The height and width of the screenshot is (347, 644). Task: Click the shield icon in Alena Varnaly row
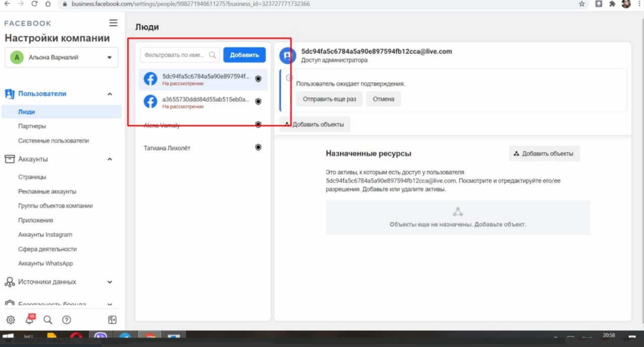click(x=258, y=125)
